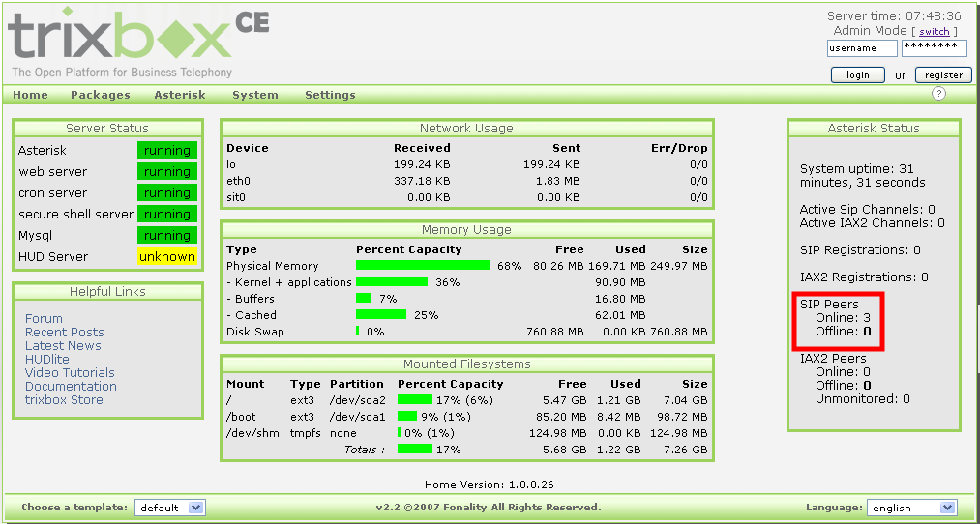980x524 pixels.
Task: Open the template dropdown showing default
Action: click(x=169, y=508)
